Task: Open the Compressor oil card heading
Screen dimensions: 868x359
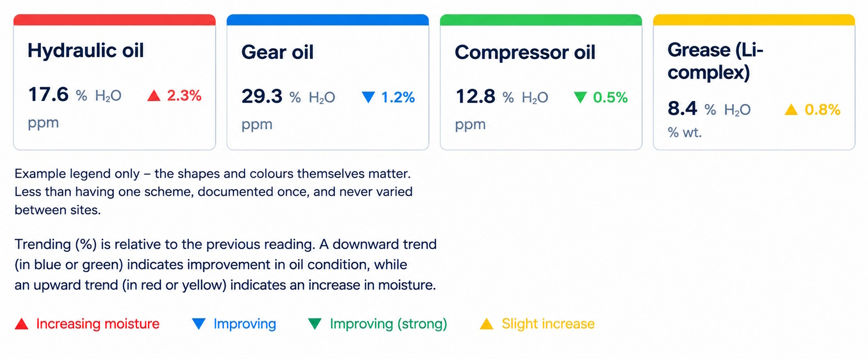Action: click(525, 52)
